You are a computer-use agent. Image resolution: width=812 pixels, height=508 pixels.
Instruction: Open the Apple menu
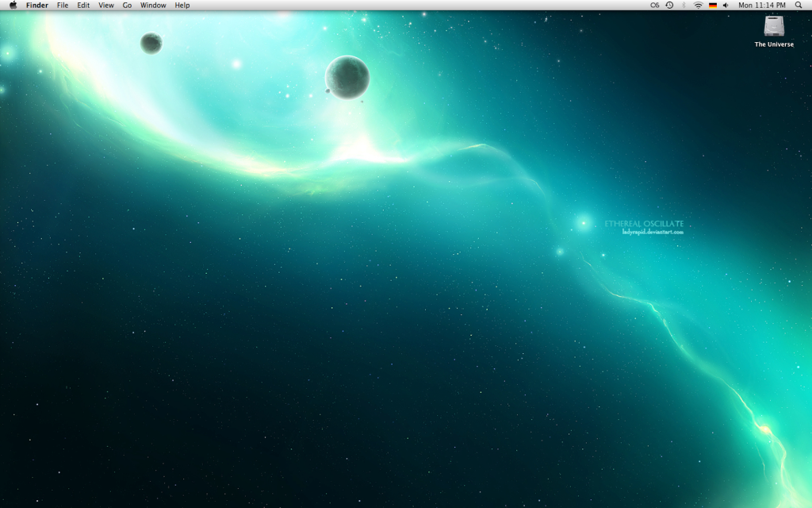click(x=13, y=6)
